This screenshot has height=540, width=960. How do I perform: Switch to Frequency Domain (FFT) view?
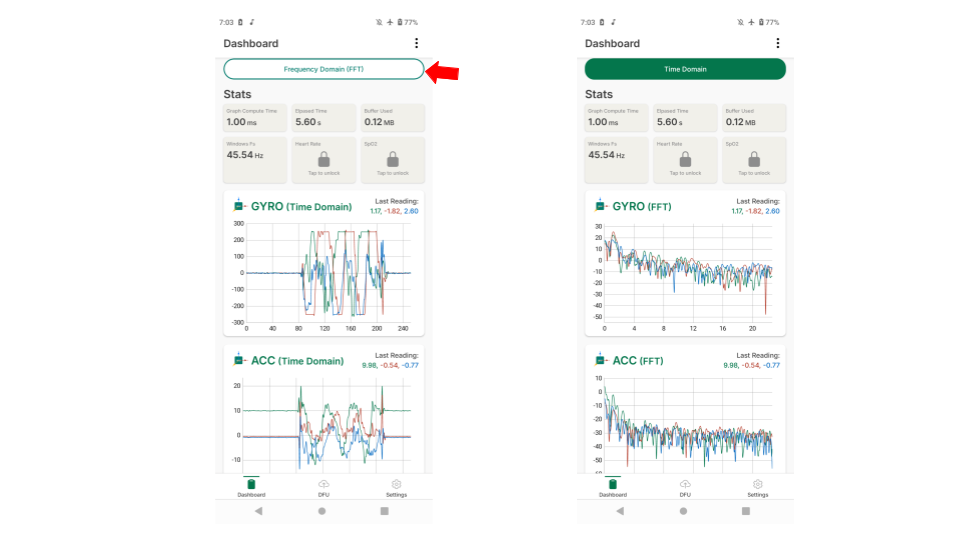(x=324, y=69)
